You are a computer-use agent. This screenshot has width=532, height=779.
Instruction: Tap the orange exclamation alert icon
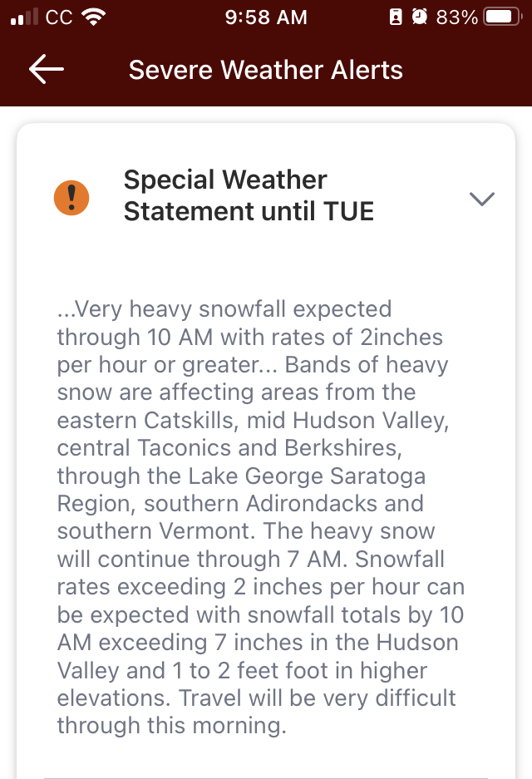(x=71, y=197)
